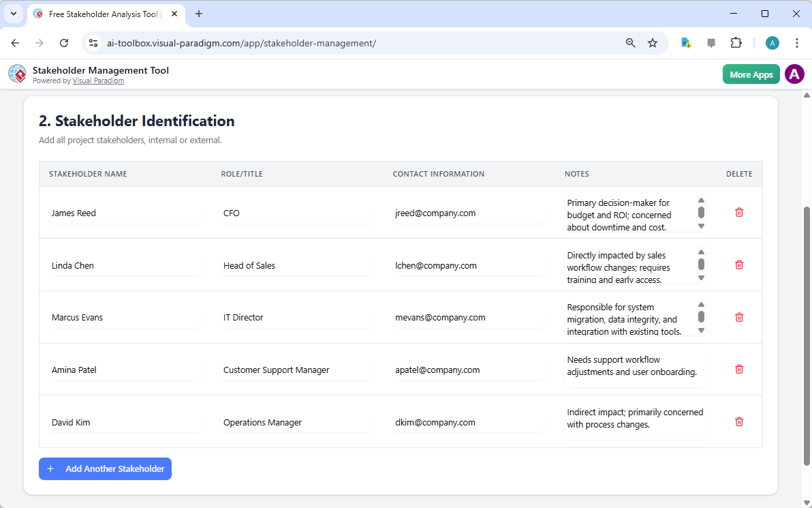Viewport: 812px width, 508px height.
Task: Open the Chrome tab search chevron
Action: click(14, 14)
